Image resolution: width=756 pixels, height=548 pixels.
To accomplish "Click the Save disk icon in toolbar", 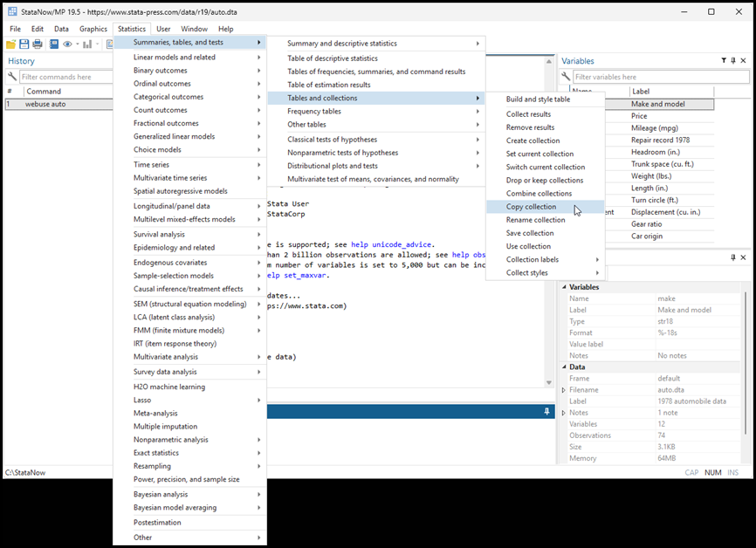I will (x=24, y=45).
